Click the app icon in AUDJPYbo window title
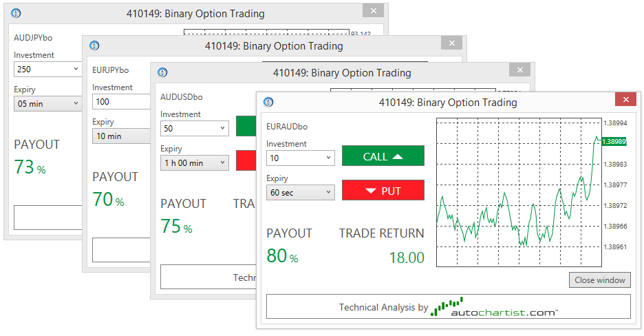Image resolution: width=644 pixels, height=336 pixels. [16, 13]
